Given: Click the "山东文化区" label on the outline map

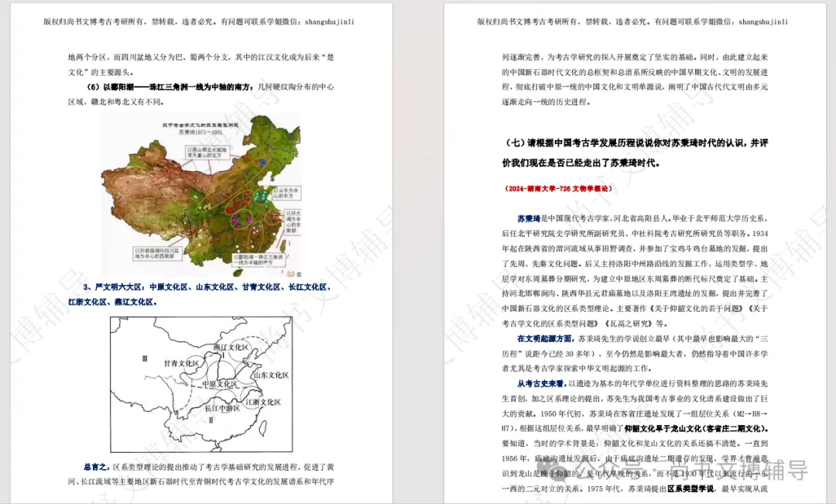Looking at the screenshot, I should click(271, 375).
